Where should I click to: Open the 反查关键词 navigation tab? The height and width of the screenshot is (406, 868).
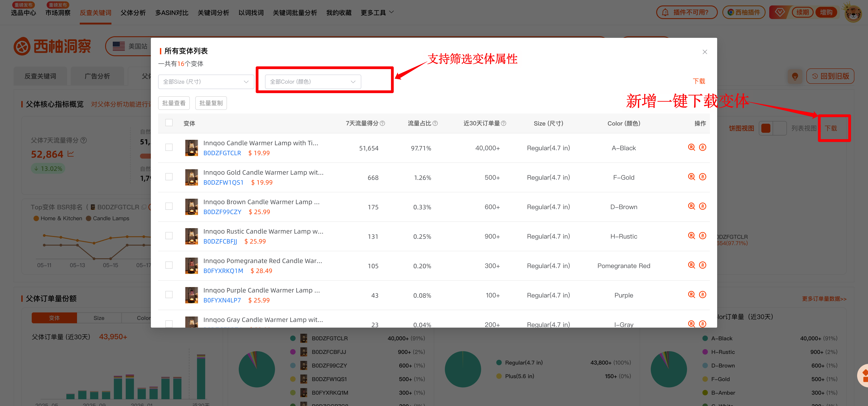pyautogui.click(x=95, y=13)
